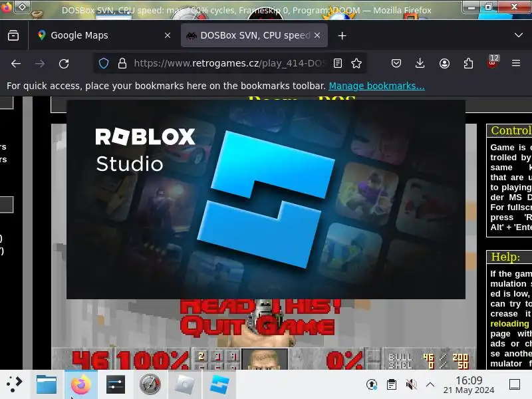Click the grey Roblox taskbar icon
The height and width of the screenshot is (399, 532).
(x=184, y=384)
